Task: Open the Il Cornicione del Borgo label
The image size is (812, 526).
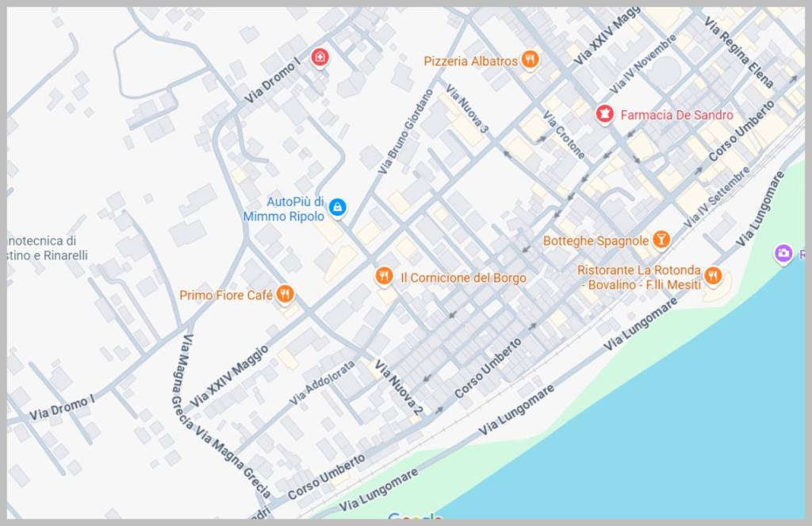Action: coord(463,278)
